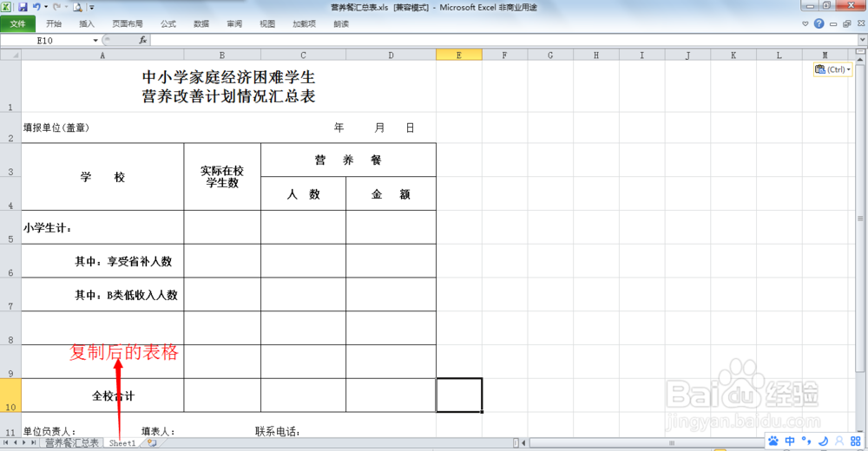Switch to the 开始 ribbon tab

click(x=54, y=23)
